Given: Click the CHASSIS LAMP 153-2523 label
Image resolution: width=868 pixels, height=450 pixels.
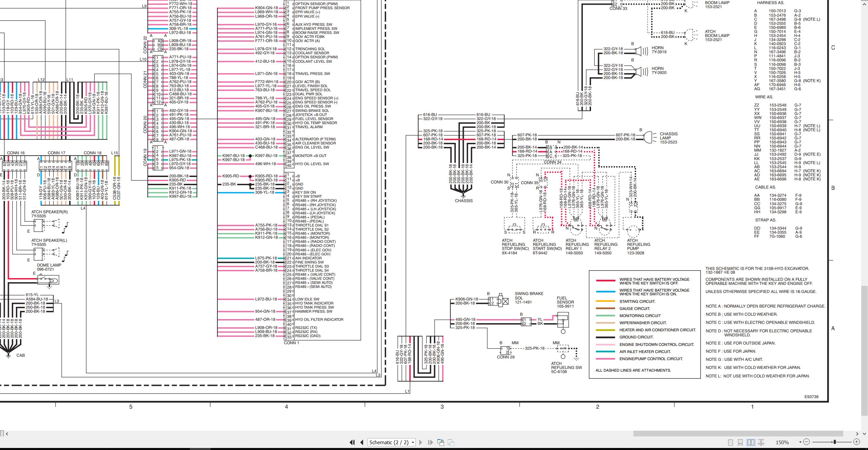Looking at the screenshot, I should [668, 138].
